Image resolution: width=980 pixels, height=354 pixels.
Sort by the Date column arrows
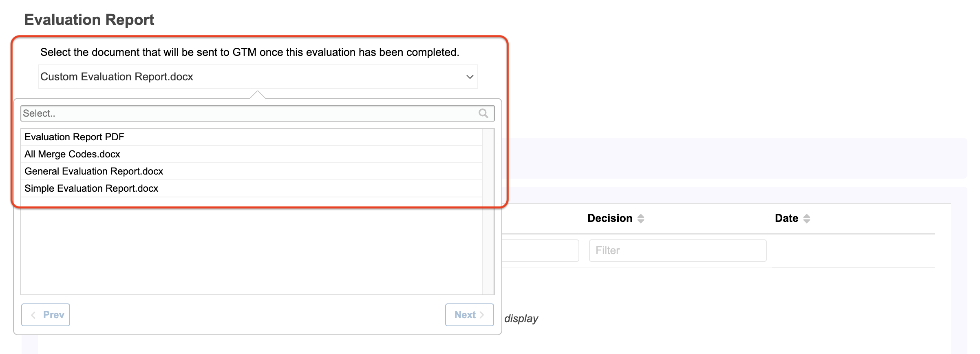click(806, 219)
